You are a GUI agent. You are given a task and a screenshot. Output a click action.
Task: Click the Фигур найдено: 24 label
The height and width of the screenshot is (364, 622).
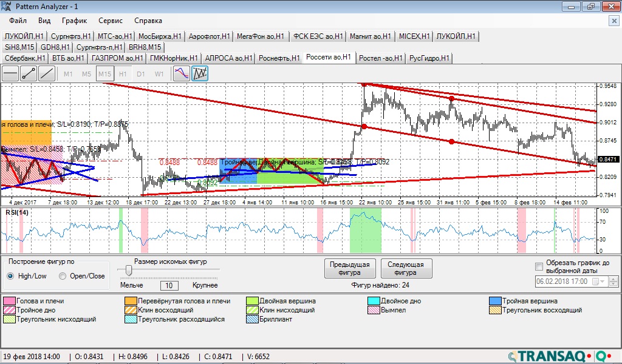380,285
